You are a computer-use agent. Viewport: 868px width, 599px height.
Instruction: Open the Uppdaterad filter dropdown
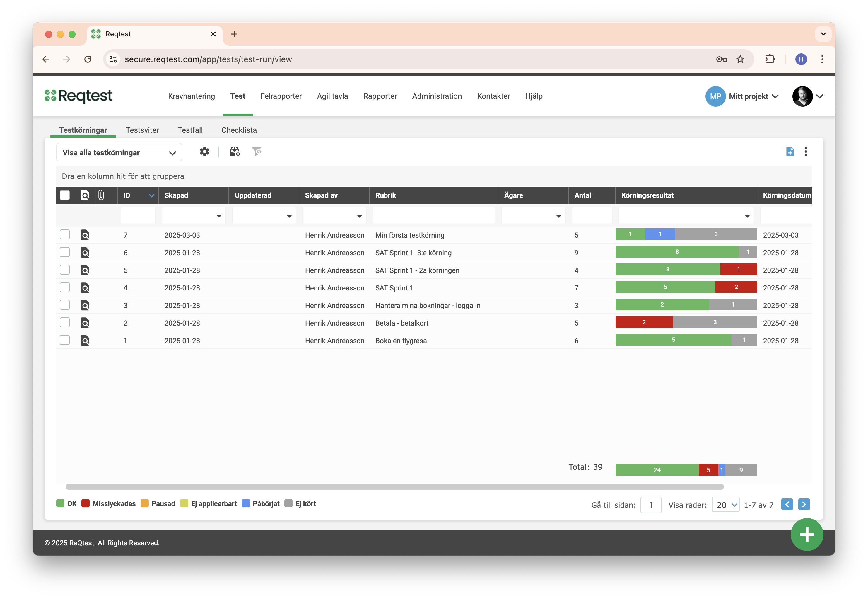289,216
